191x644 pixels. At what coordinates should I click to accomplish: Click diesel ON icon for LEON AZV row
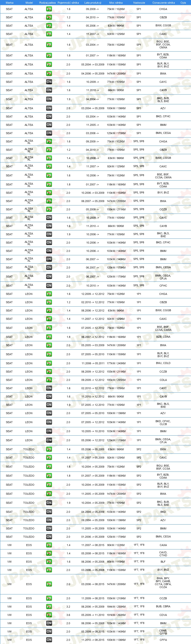tap(49, 413)
